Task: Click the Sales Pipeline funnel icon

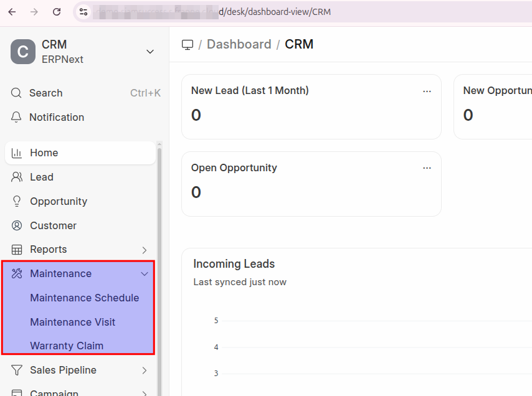Action: click(x=17, y=370)
